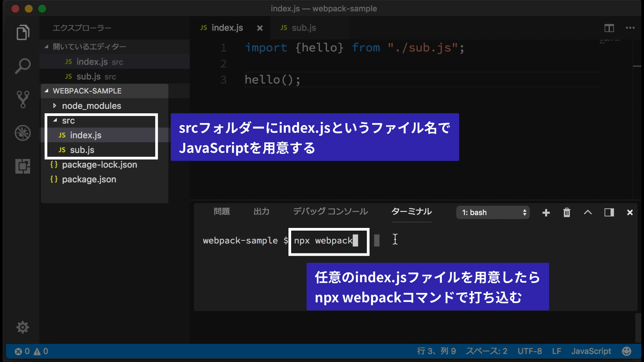Screen dimensions: 644x362
Task: Kill the terminal with trash icon
Action: click(x=567, y=213)
